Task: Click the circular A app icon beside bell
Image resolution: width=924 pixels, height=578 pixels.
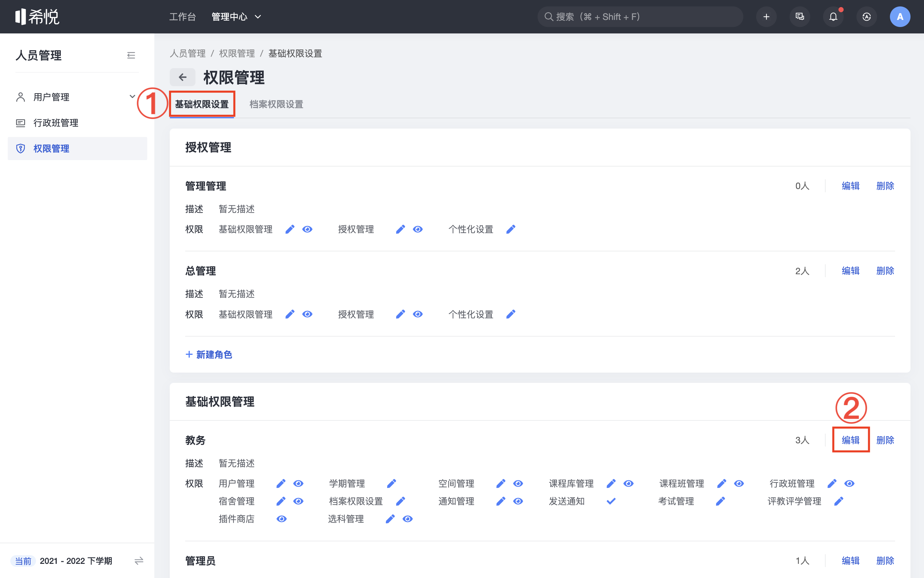Action: point(866,16)
